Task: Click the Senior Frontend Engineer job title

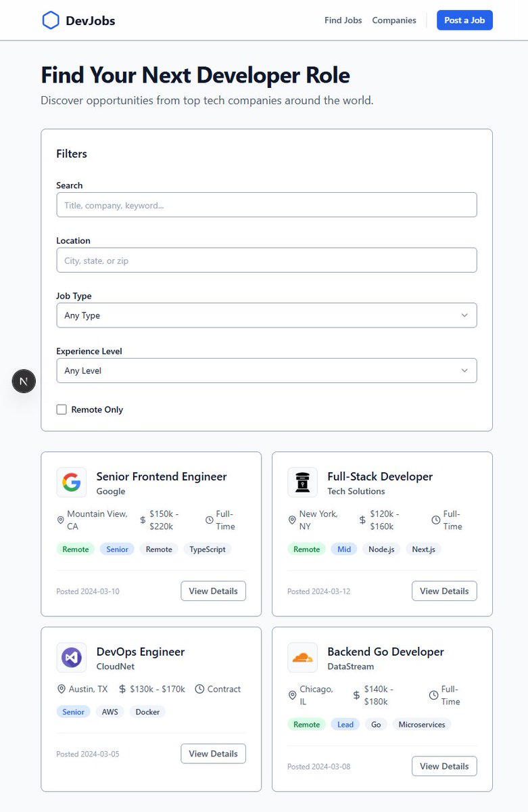Action: click(x=162, y=476)
